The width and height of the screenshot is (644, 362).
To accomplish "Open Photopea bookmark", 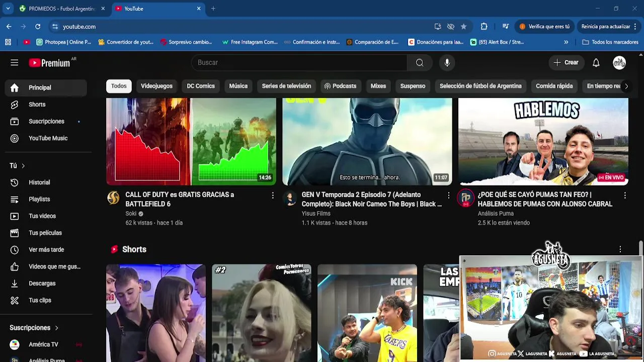I will (x=63, y=42).
